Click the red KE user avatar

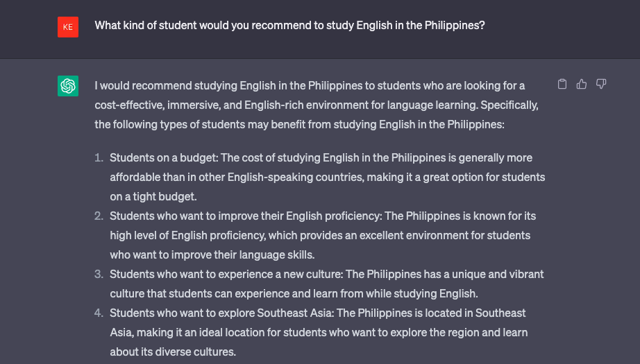point(68,27)
